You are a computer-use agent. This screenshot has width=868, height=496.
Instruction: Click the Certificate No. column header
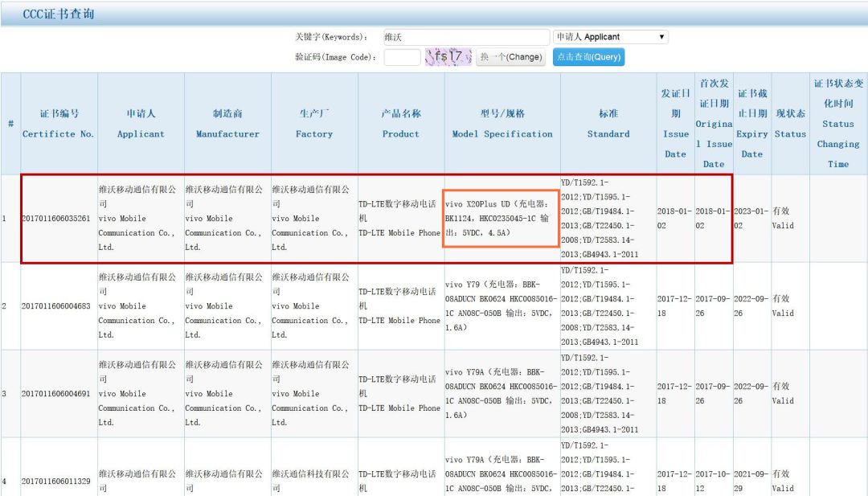click(59, 124)
